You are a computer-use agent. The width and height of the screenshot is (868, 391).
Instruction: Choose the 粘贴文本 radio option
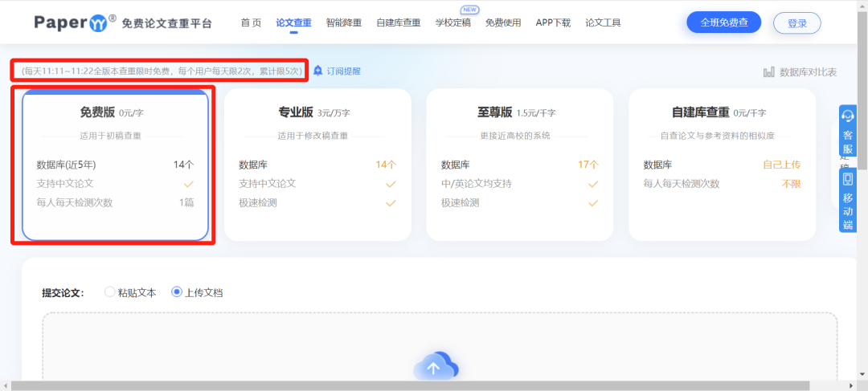pyautogui.click(x=109, y=292)
